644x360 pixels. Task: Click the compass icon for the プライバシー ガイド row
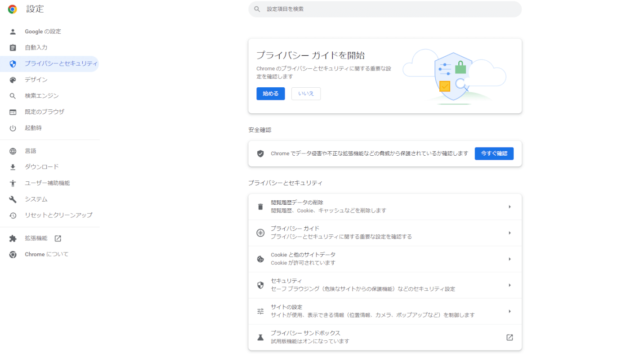click(x=260, y=233)
